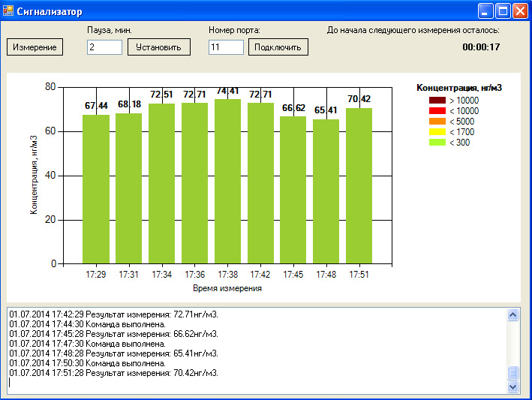Select the 17:31 bar in chart
The image size is (532, 400).
129,188
